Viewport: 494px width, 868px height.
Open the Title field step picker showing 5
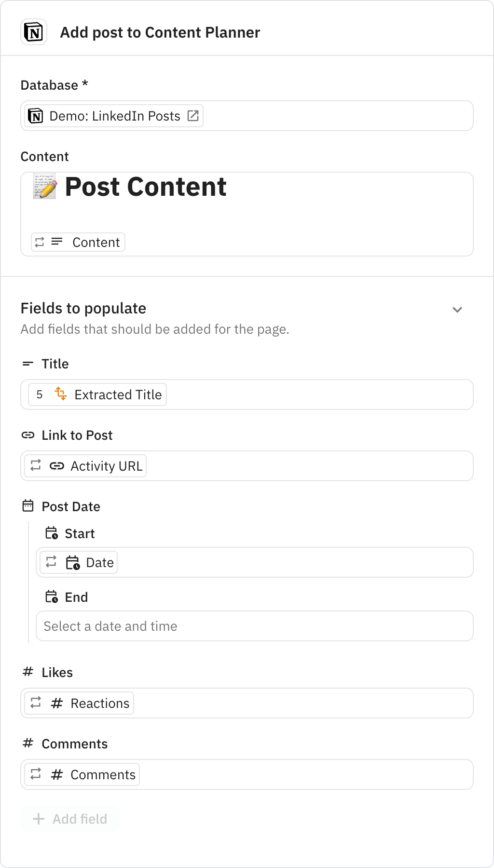coord(40,394)
